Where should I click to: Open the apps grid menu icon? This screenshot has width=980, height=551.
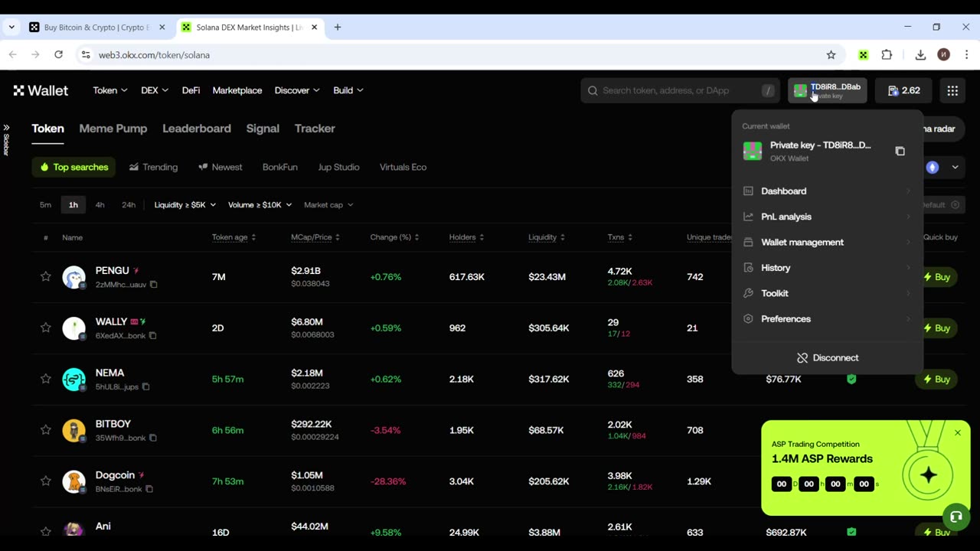[x=952, y=90]
